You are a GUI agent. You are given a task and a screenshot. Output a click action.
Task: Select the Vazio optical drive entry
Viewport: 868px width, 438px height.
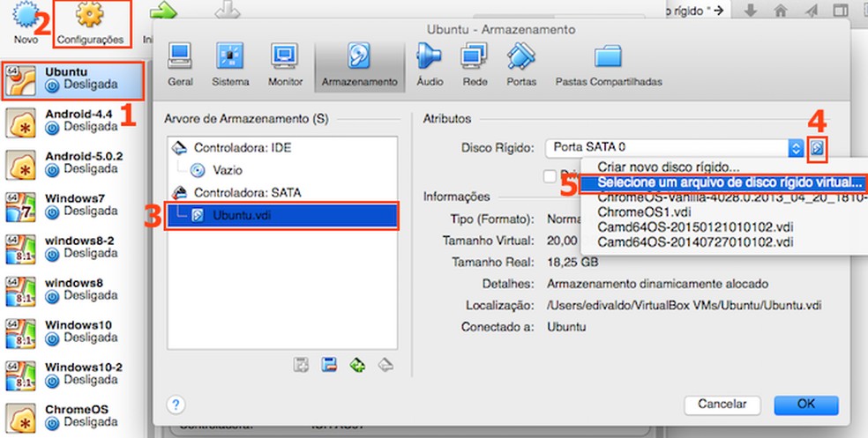(x=282, y=170)
